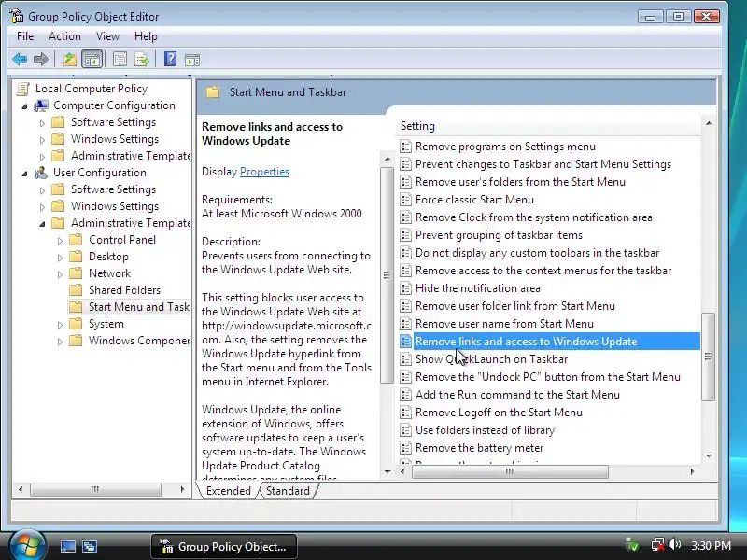Click description pane vertical scrollbar thumb
Viewport: 747px width, 560px height.
[x=387, y=274]
